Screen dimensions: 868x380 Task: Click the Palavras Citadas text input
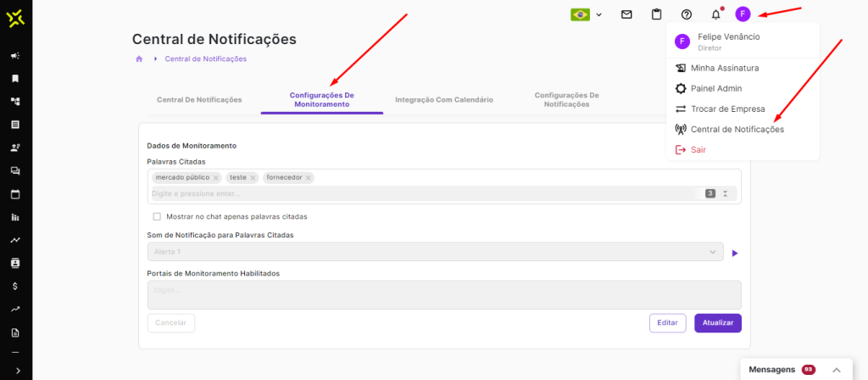coord(424,193)
